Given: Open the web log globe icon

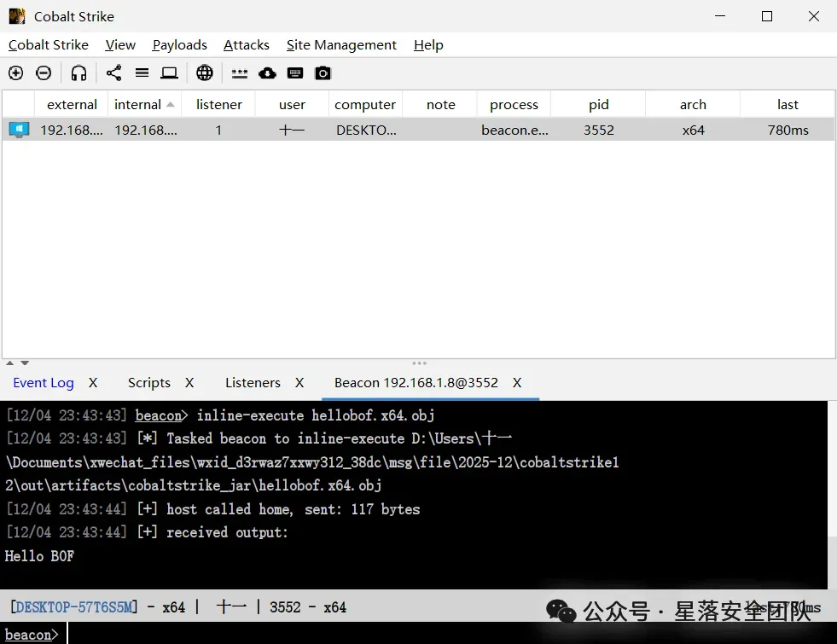Looking at the screenshot, I should (205, 73).
